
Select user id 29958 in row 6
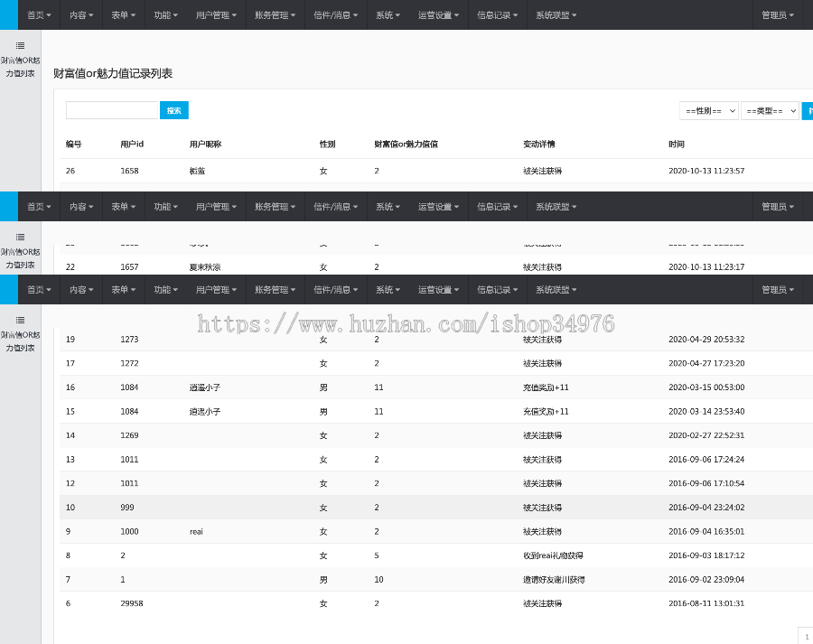point(132,603)
